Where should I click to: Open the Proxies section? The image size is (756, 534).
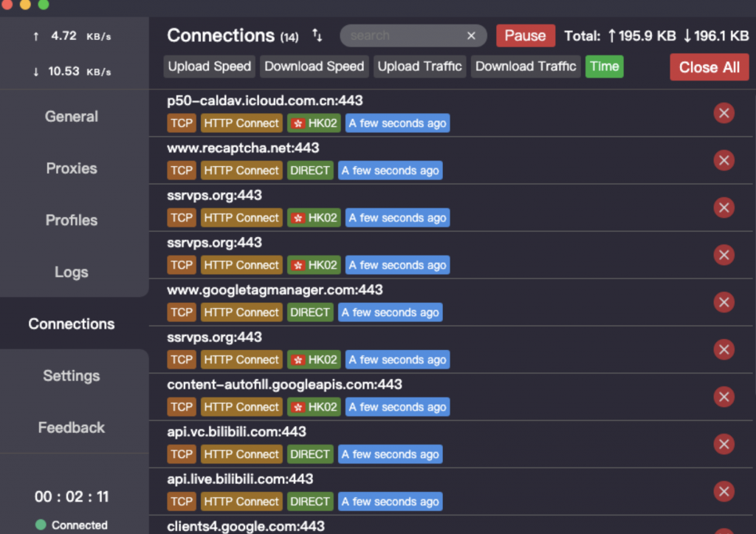[x=72, y=168]
